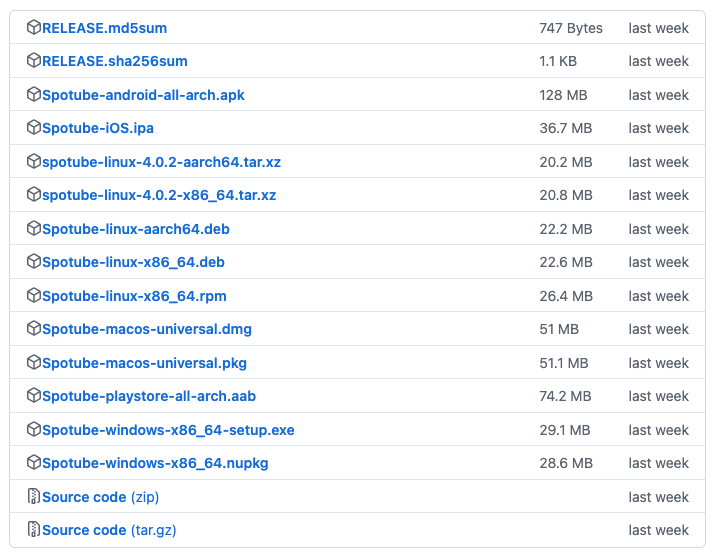
Task: Download Source code (zip)
Action: pos(100,497)
